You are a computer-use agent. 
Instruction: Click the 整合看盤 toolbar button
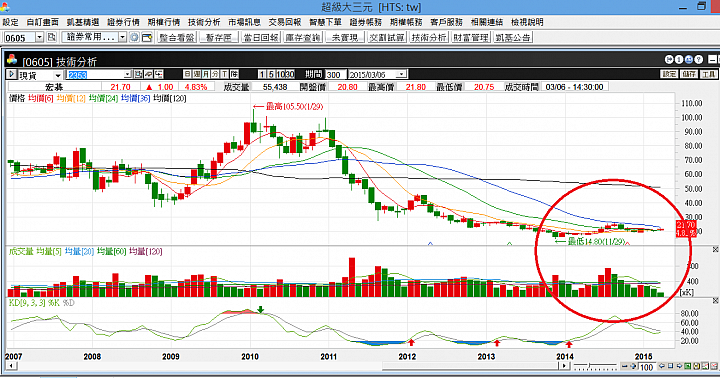tap(177, 38)
